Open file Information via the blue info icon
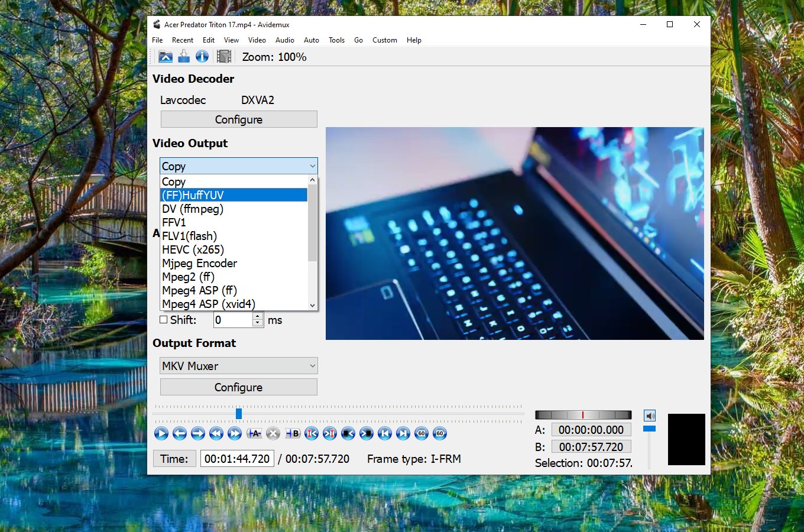Viewport: 804px width, 532px height. (x=202, y=57)
